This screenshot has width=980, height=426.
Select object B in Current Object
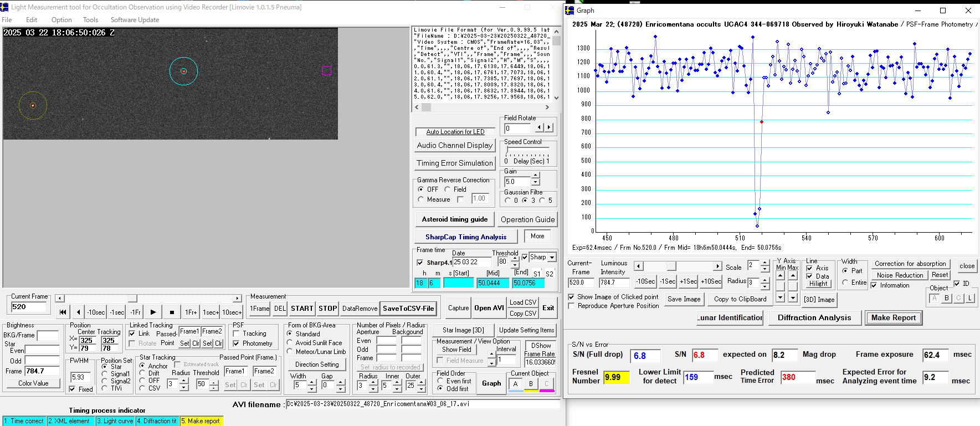point(531,384)
